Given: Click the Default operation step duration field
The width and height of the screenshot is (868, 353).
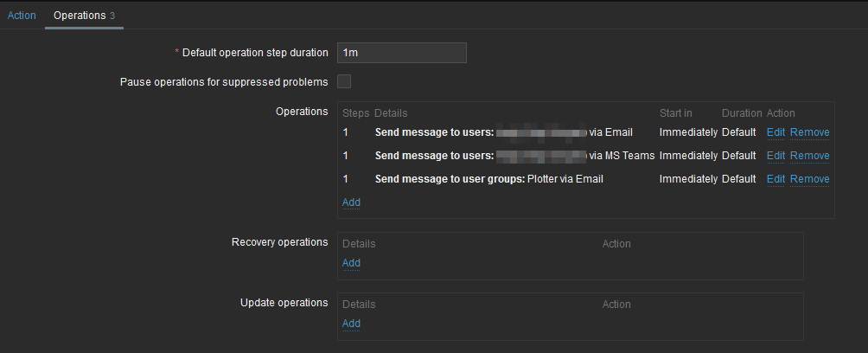Looking at the screenshot, I should (402, 53).
